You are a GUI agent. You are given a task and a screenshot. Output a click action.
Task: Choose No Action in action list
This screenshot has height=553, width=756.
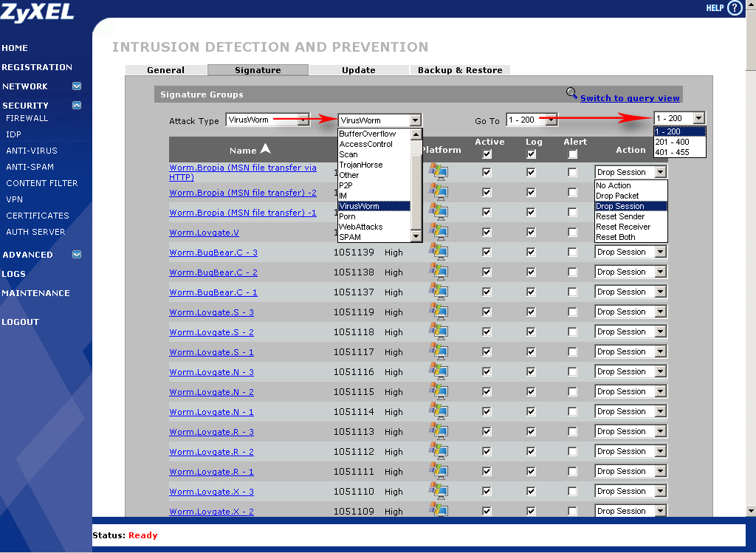point(630,185)
